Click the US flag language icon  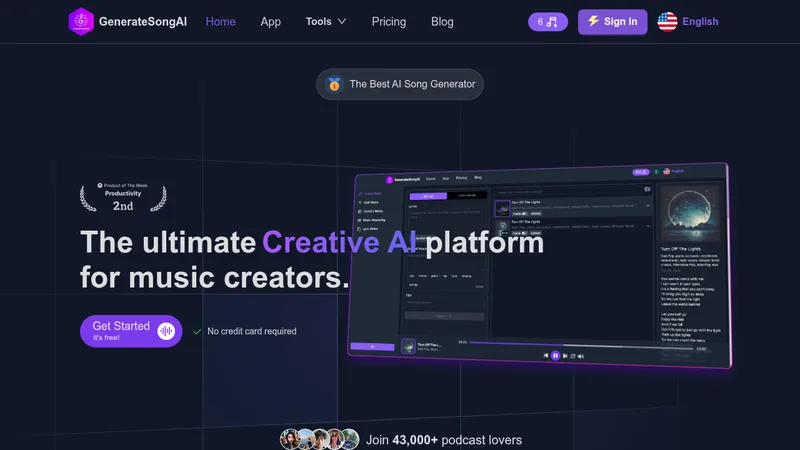point(667,22)
